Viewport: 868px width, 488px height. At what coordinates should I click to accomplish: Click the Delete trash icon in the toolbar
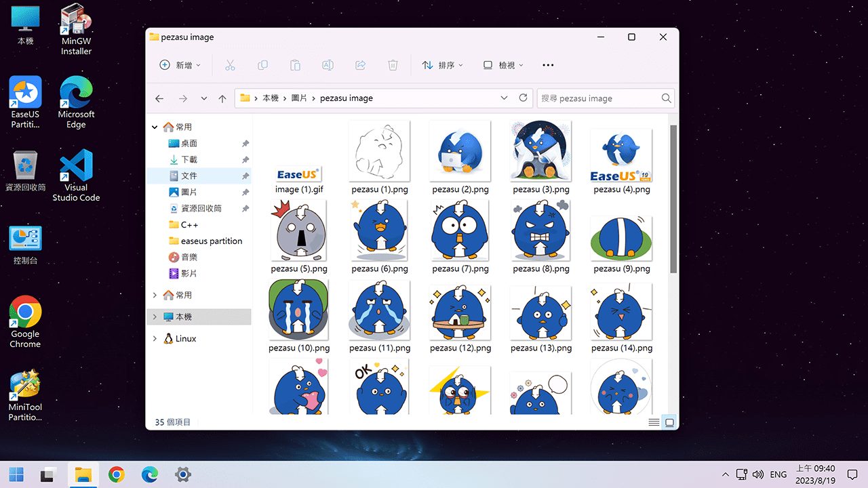click(393, 64)
